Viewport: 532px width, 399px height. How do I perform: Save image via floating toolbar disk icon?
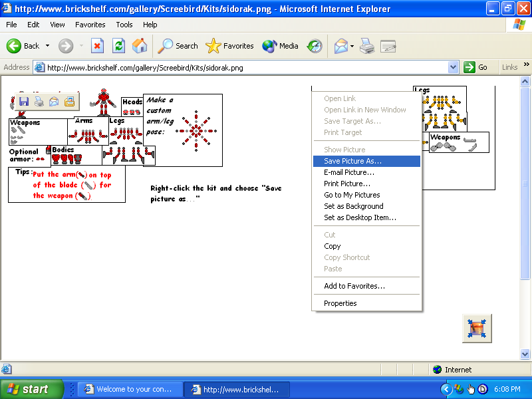pyautogui.click(x=24, y=102)
